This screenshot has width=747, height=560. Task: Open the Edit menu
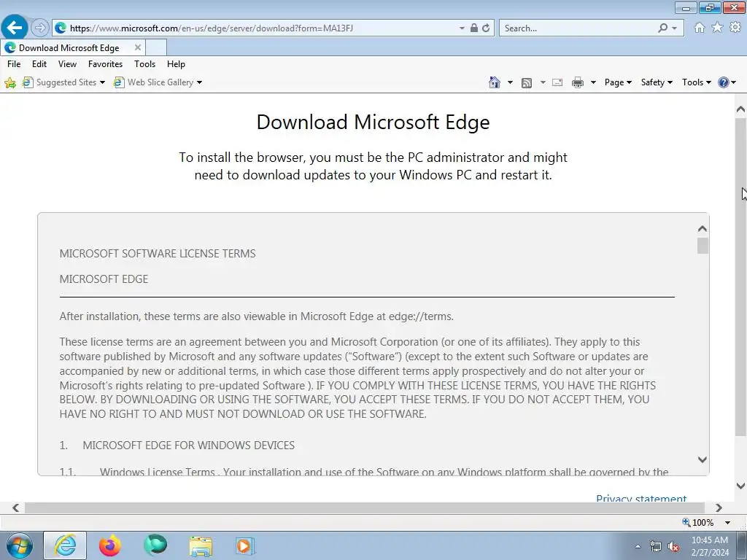(x=39, y=64)
